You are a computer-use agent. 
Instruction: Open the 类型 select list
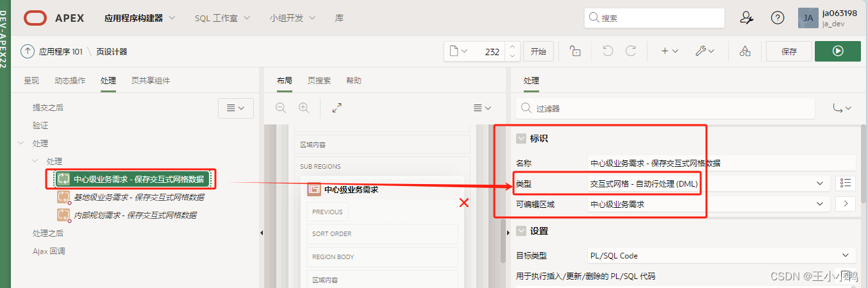click(x=709, y=183)
